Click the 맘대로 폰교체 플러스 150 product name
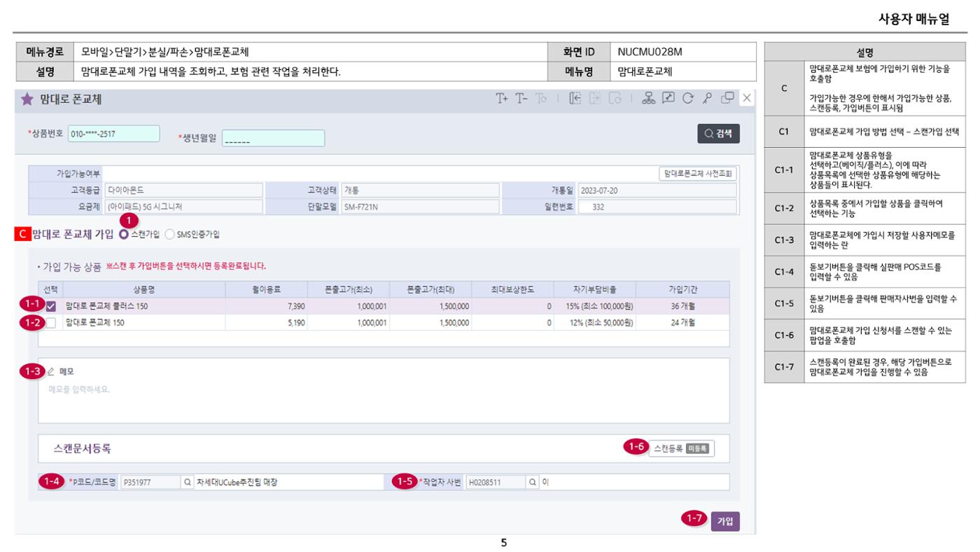The height and width of the screenshot is (552, 980). [106, 306]
